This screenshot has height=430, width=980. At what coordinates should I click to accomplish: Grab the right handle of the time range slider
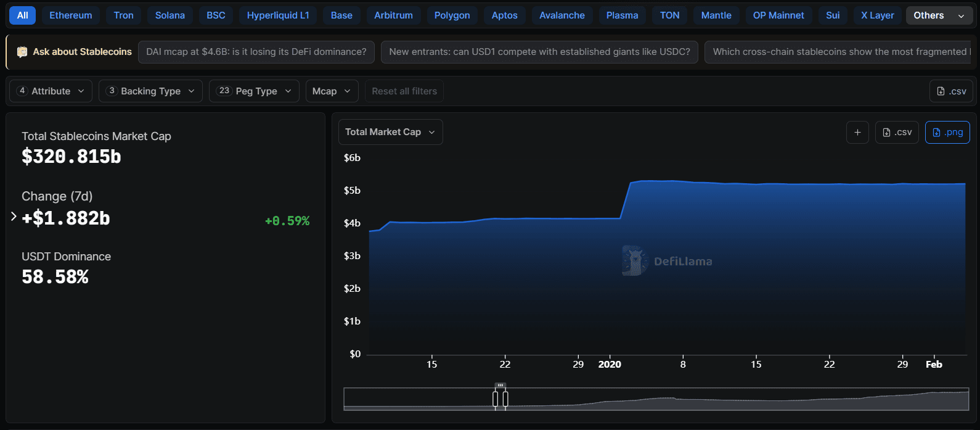[x=505, y=399]
